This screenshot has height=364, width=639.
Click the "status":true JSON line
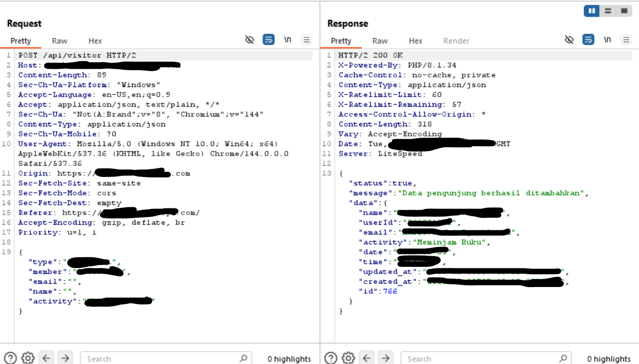coord(383,183)
